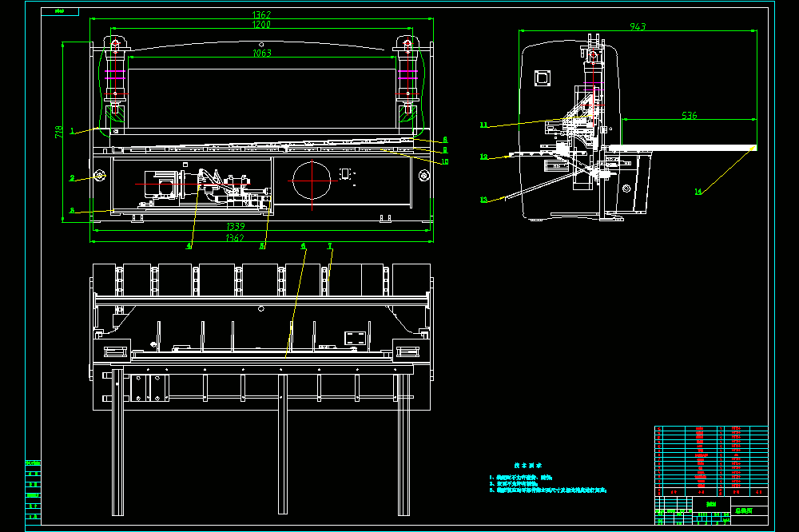The image size is (799, 532).
Task: Click the 718 vertical dimension text
Action: 59,132
